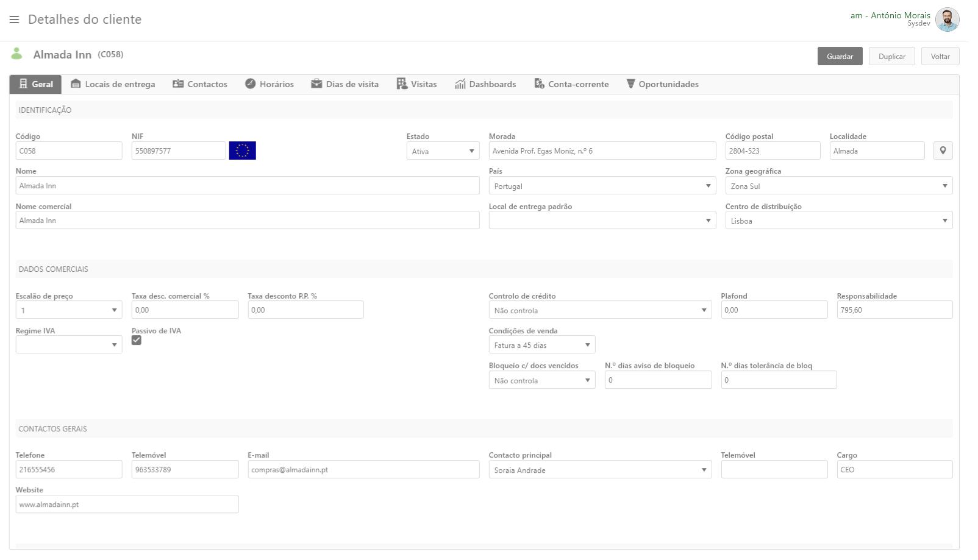
Task: Expand the Estado dropdown
Action: point(443,151)
